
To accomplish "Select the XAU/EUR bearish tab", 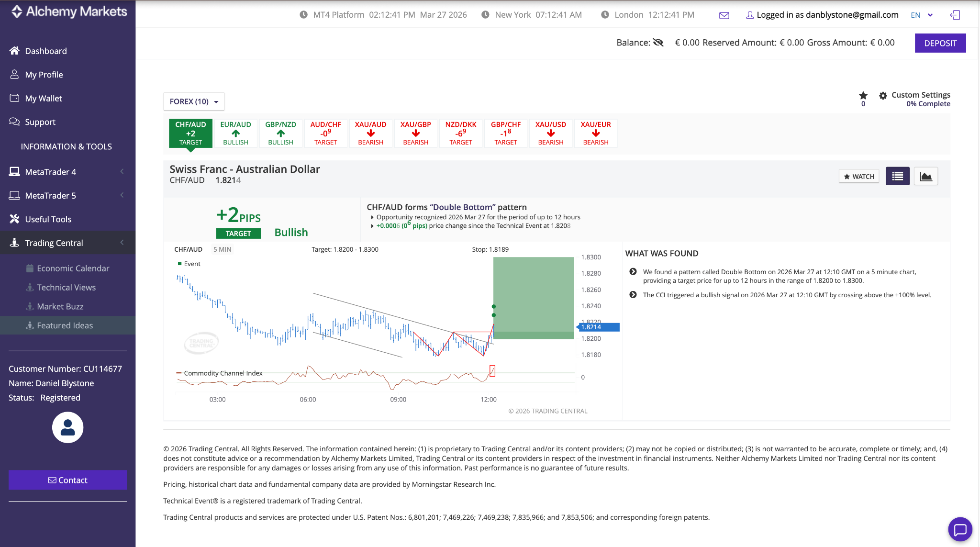I will click(595, 133).
